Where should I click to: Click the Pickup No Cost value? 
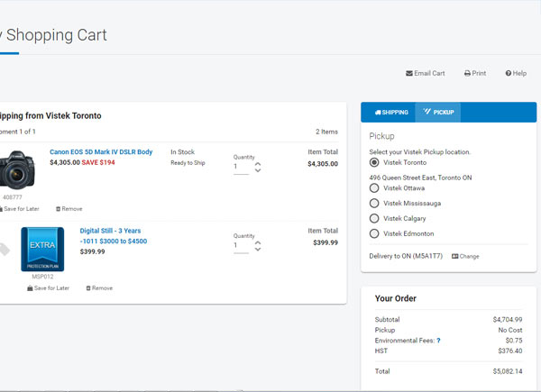click(x=510, y=330)
